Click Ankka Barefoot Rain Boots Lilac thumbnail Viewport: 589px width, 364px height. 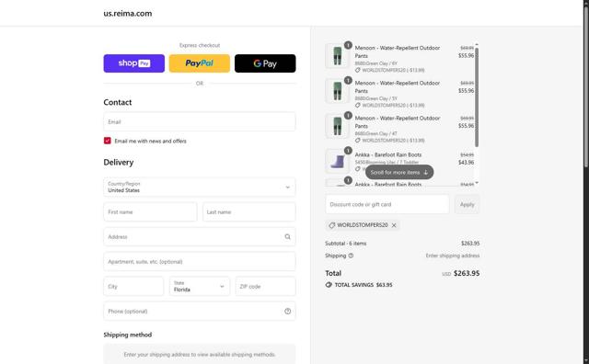point(337,161)
